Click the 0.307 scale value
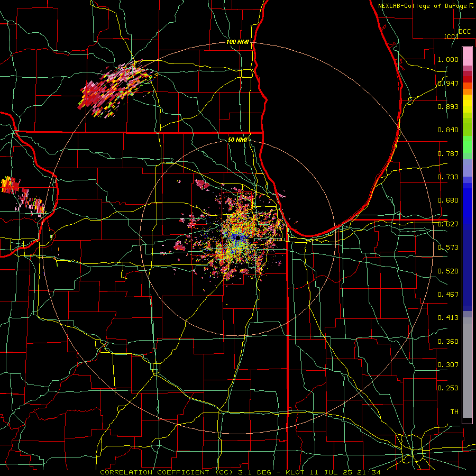 click(448, 365)
